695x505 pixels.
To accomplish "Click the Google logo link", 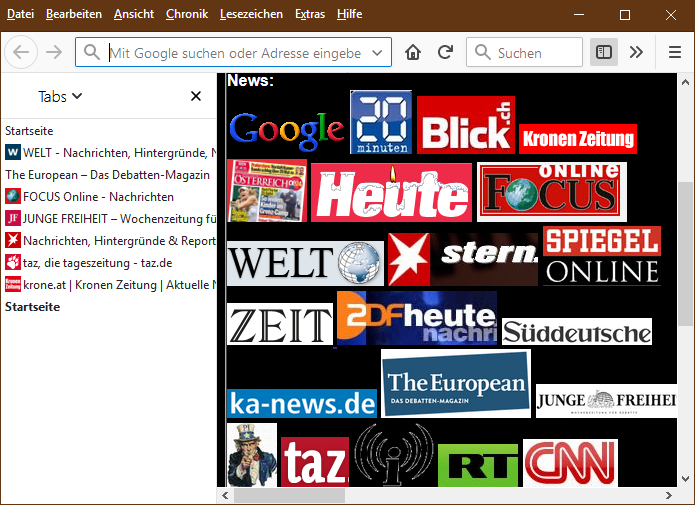I will click(286, 130).
